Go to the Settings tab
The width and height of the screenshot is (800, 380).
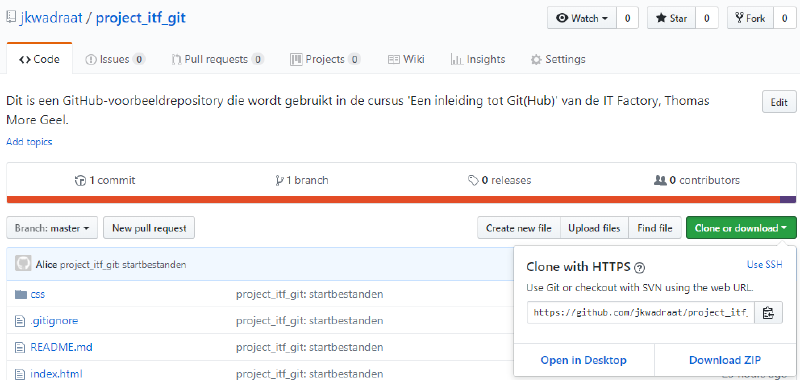(x=558, y=59)
